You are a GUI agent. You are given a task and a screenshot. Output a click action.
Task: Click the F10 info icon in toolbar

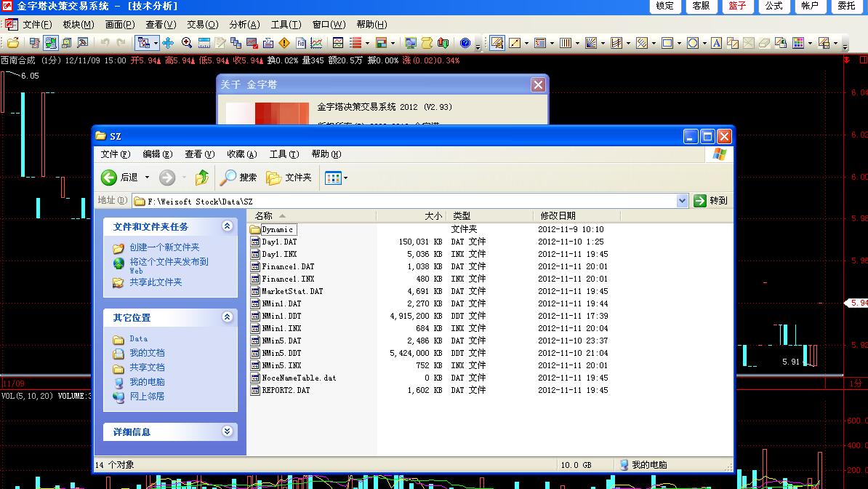(300, 43)
